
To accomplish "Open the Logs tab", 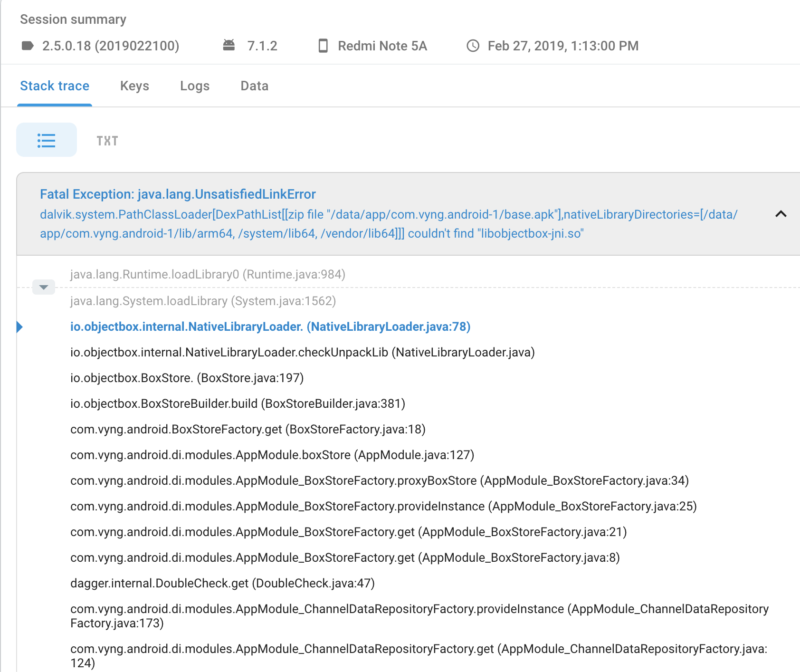I will [195, 86].
